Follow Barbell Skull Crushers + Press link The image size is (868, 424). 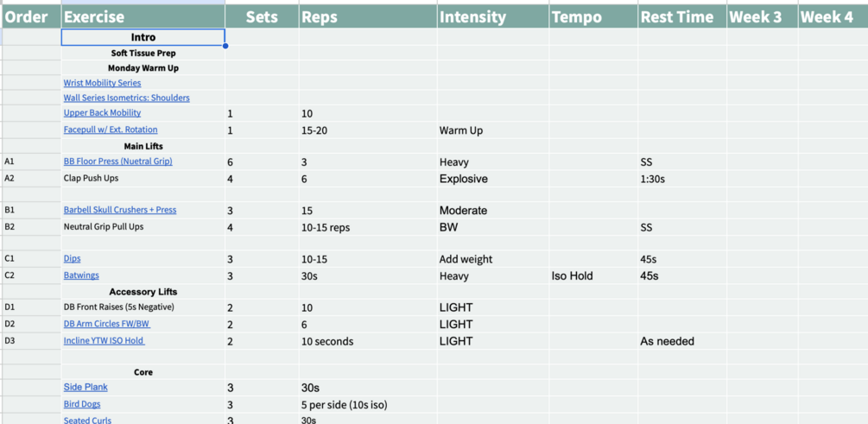(x=119, y=211)
